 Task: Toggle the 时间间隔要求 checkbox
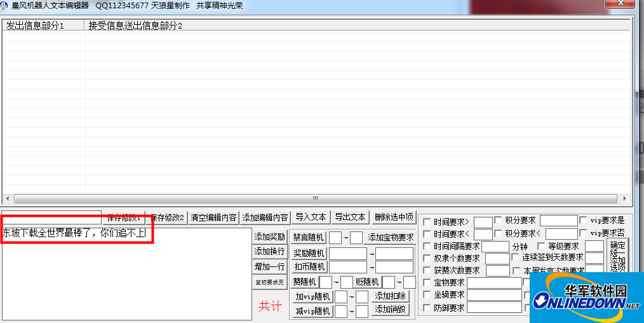(427, 247)
